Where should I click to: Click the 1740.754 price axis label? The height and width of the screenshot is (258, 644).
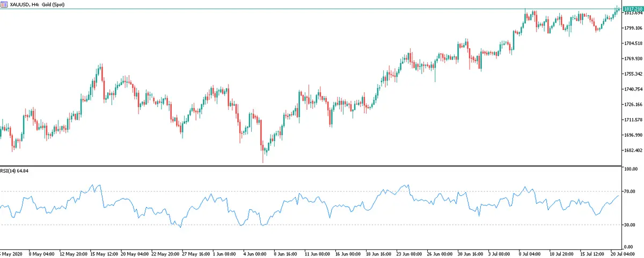pyautogui.click(x=633, y=89)
